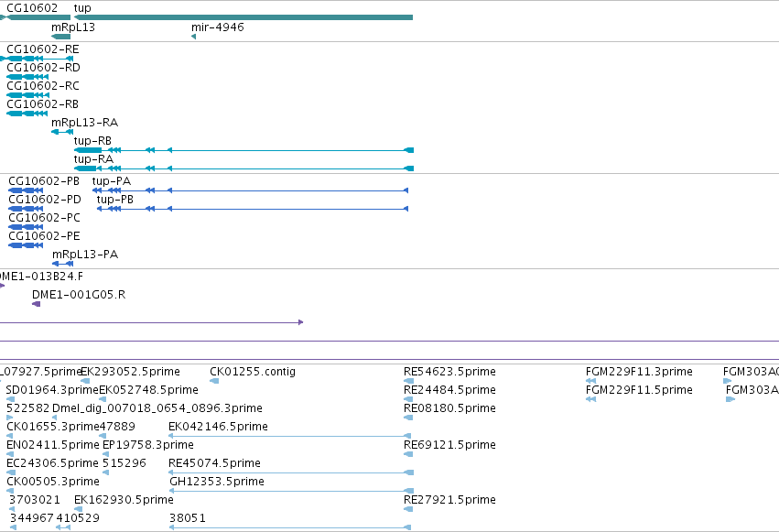Click the tup-RB transcript glyph

coord(243,150)
